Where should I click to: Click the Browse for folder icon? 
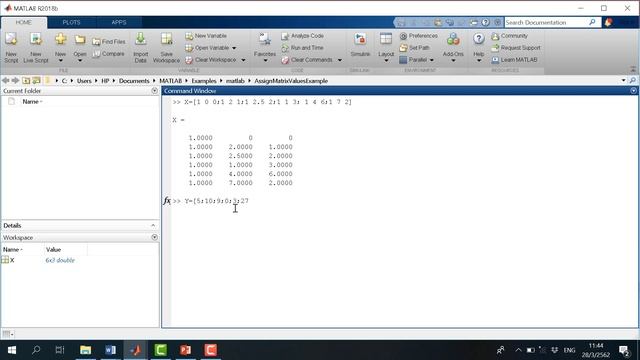click(36, 80)
